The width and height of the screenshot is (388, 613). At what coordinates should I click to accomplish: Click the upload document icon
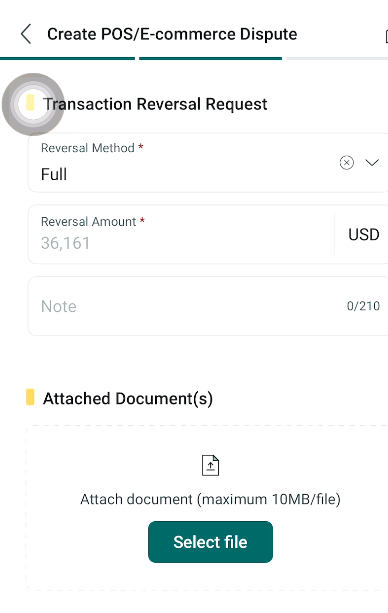pos(210,465)
